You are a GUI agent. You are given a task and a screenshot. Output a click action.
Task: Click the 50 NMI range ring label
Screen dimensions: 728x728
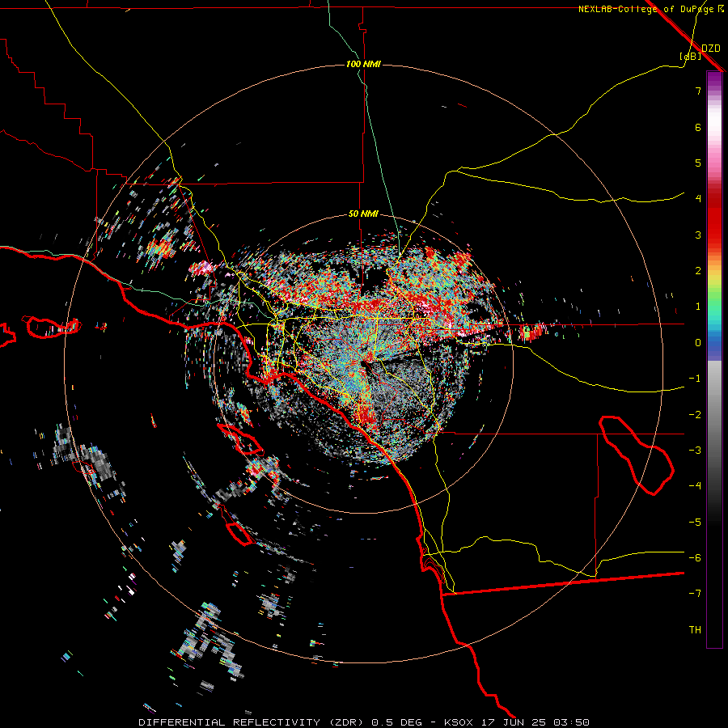click(x=363, y=214)
